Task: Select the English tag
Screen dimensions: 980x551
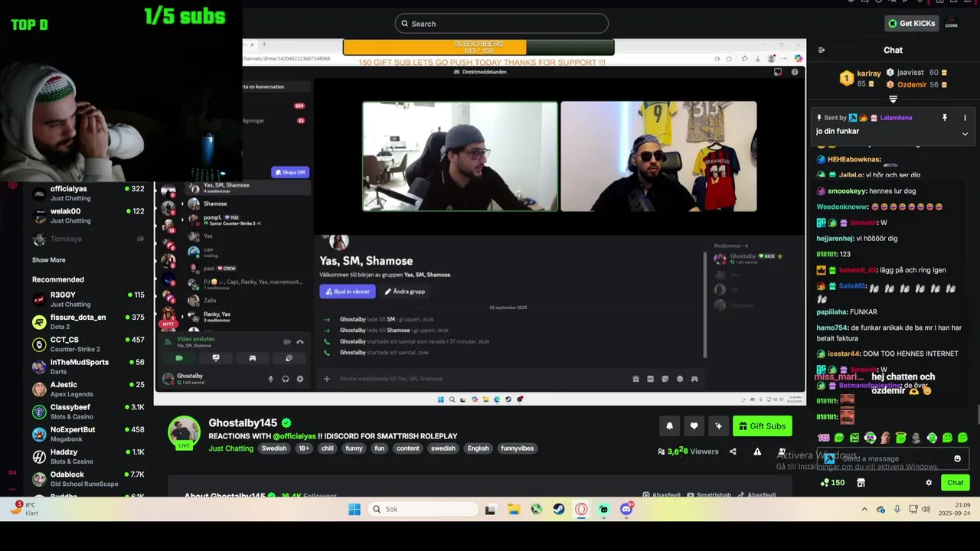Action: pos(479,448)
